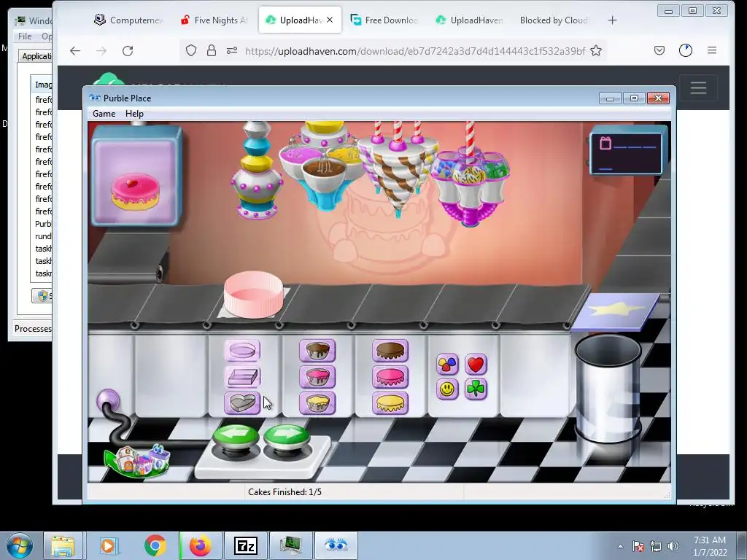This screenshot has height=560, width=747.
Task: Open a new Firefox tab
Action: (x=613, y=20)
